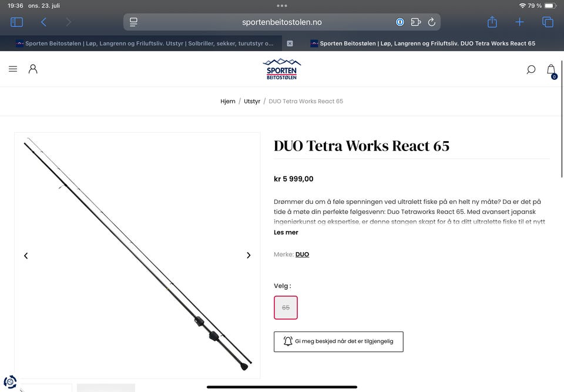Show previous product image

[x=26, y=256]
